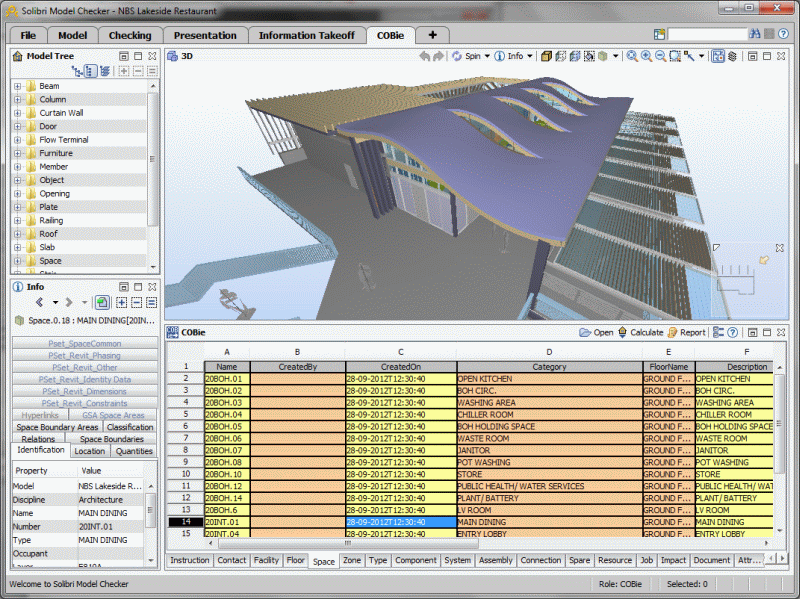Switch to the Checking tab
This screenshot has height=599, width=800.
tap(130, 35)
